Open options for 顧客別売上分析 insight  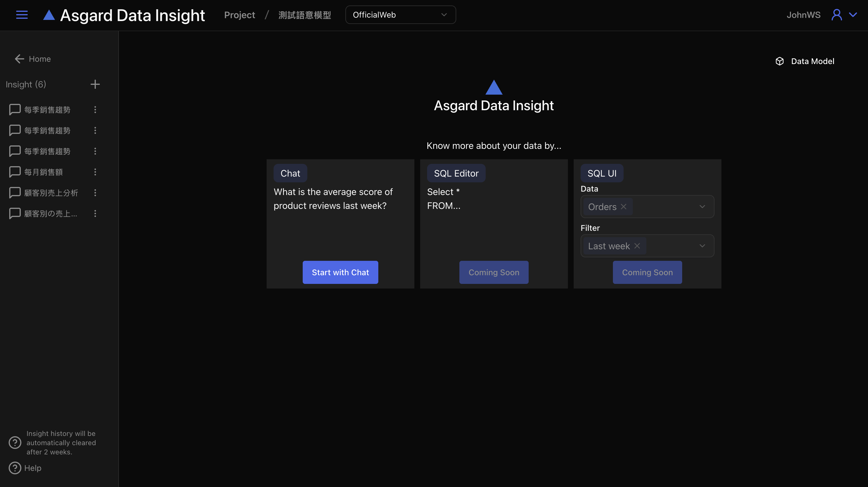95,193
